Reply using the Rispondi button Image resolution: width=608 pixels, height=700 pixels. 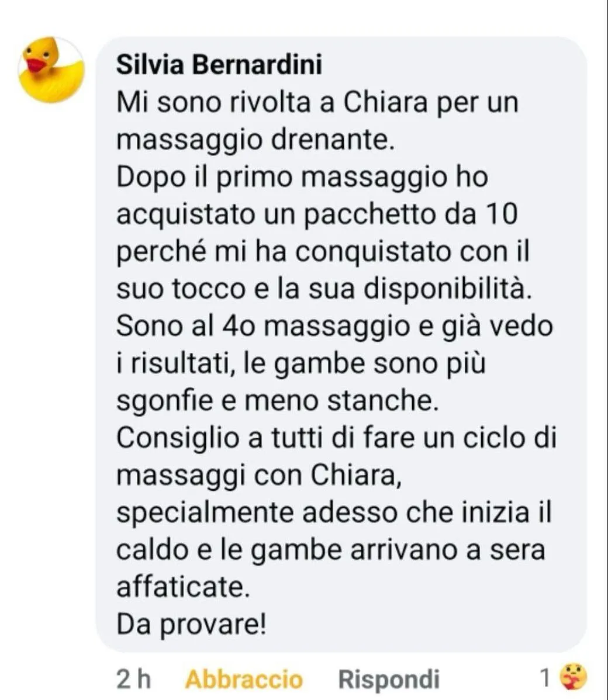coord(389,680)
